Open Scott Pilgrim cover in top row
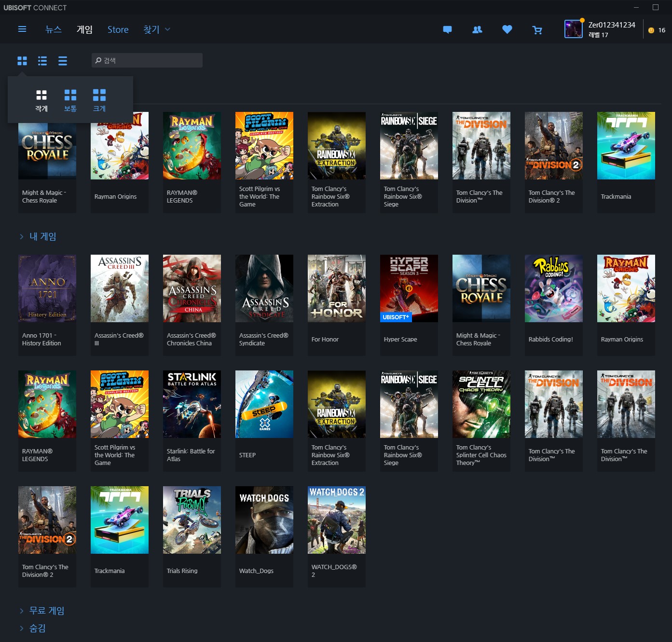Image resolution: width=672 pixels, height=642 pixels. point(264,146)
